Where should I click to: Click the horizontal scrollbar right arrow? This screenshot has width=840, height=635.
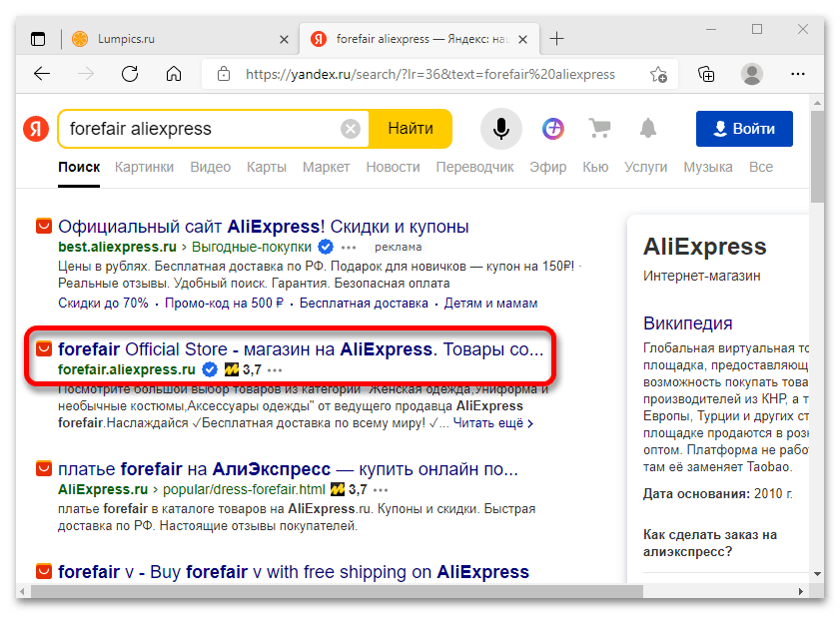point(800,592)
